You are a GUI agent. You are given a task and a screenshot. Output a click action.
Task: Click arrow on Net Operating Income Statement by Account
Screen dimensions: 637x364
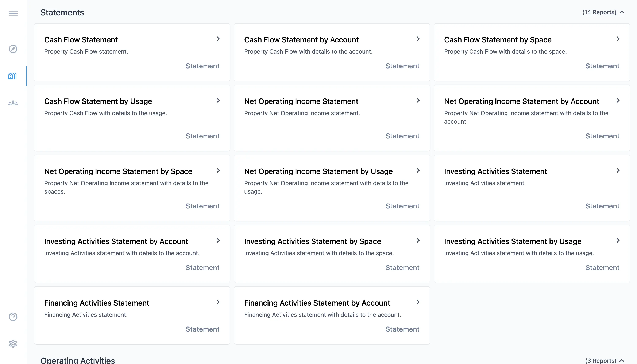618,101
